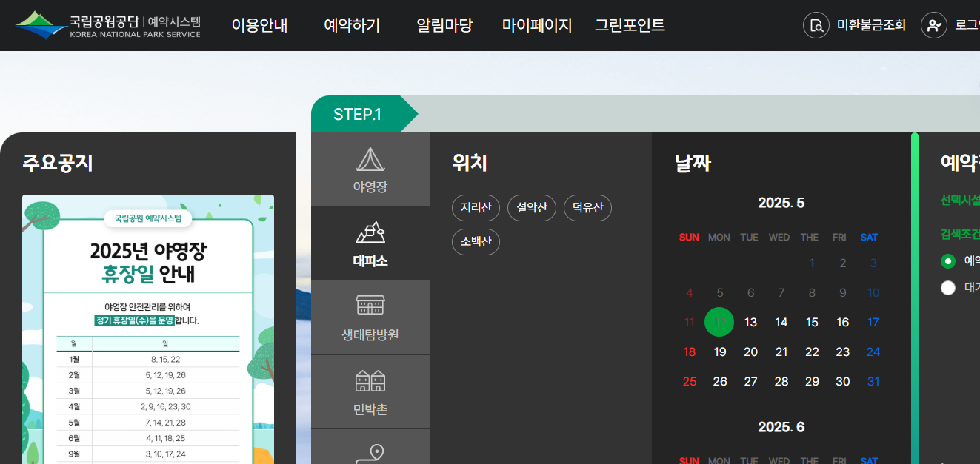This screenshot has width=980, height=464.
Task: Select the 예약 radio button
Action: tap(949, 261)
